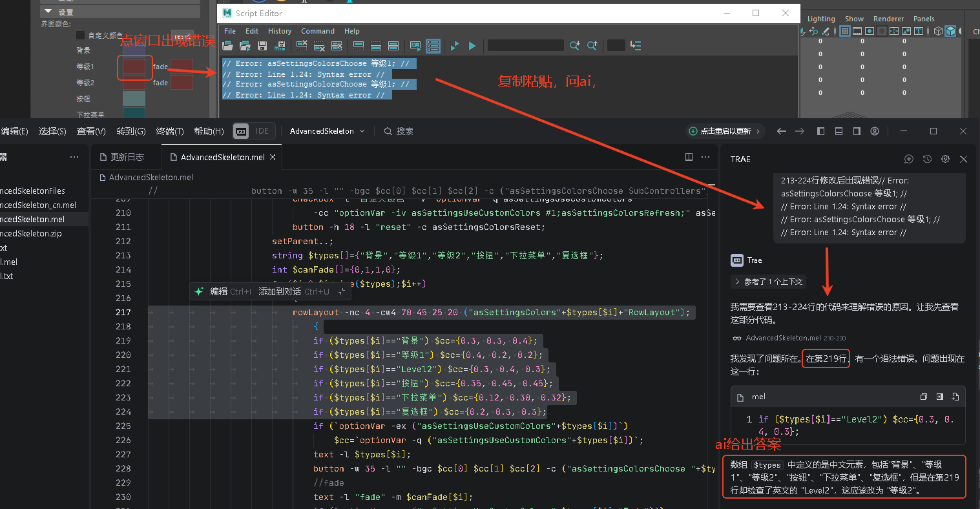The image size is (980, 509).
Task: Click the Clear History icon in Script Editor
Action: 302,46
